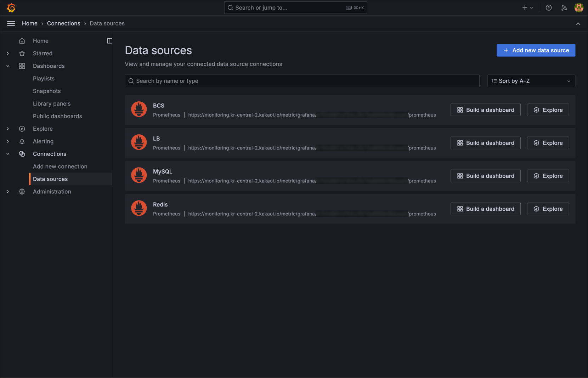Open Public dashboards in the sidebar
This screenshot has width=588, height=378.
(x=57, y=116)
